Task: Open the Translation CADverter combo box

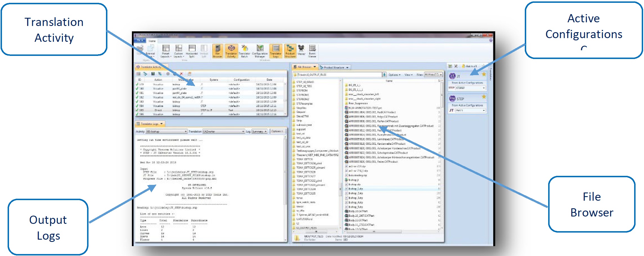Action: tap(223, 132)
